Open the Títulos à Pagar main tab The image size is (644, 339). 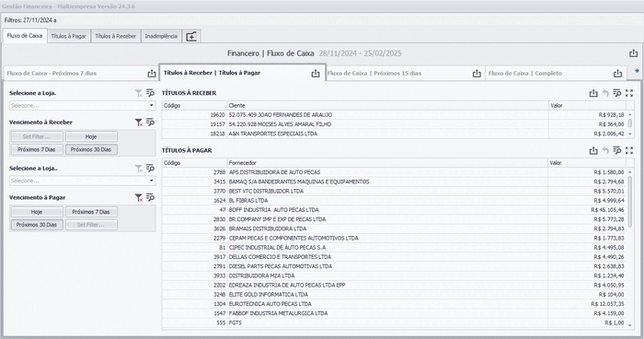(69, 36)
